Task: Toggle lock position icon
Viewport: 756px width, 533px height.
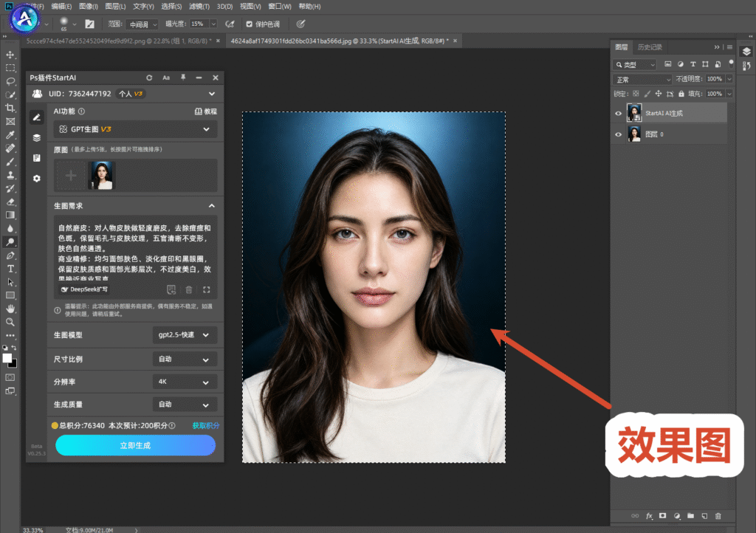Action: click(659, 94)
